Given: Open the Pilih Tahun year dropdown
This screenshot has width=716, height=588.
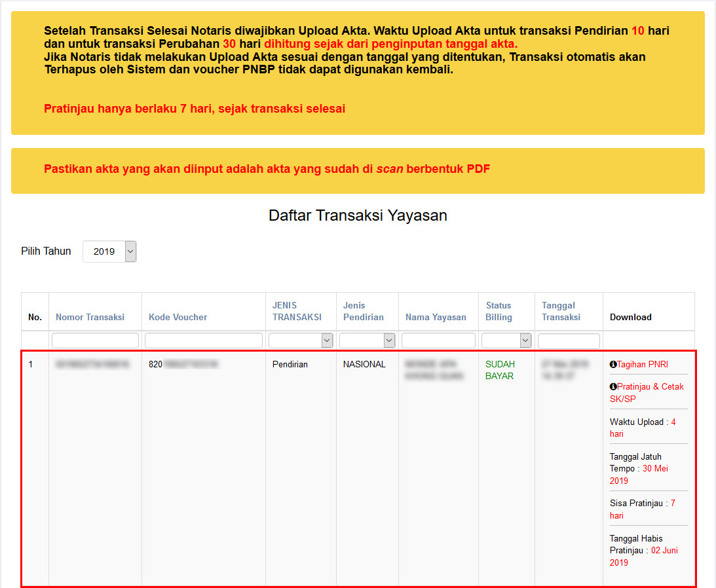Looking at the screenshot, I should pyautogui.click(x=109, y=251).
